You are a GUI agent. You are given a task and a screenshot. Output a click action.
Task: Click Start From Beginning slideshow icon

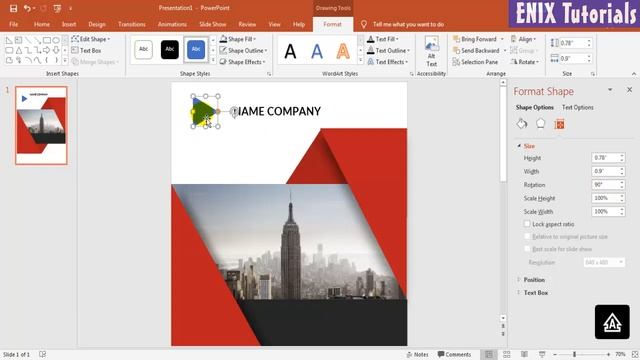pos(57,8)
